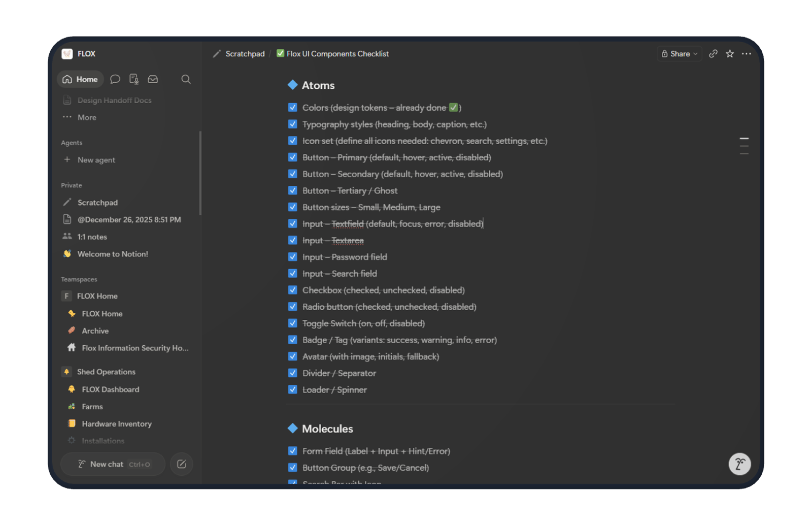Click the 'Loader / Spinner' item text
This screenshot has width=812, height=525.
334,389
